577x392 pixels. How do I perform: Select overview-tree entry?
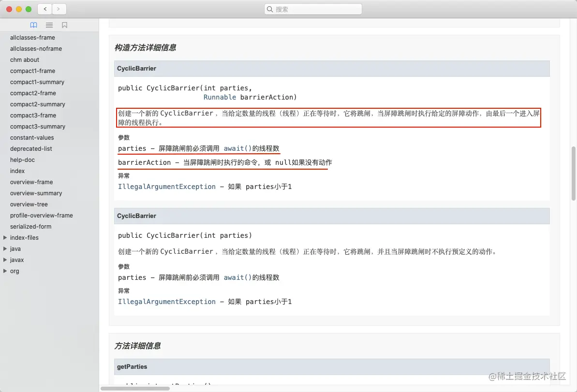29,204
